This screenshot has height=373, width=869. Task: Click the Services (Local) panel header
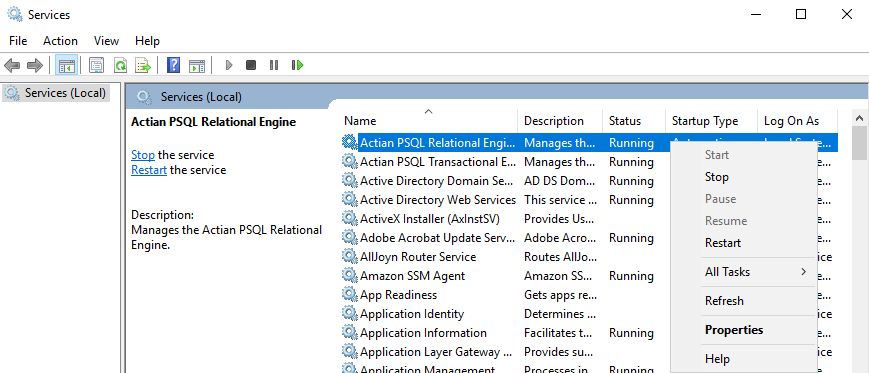point(201,97)
